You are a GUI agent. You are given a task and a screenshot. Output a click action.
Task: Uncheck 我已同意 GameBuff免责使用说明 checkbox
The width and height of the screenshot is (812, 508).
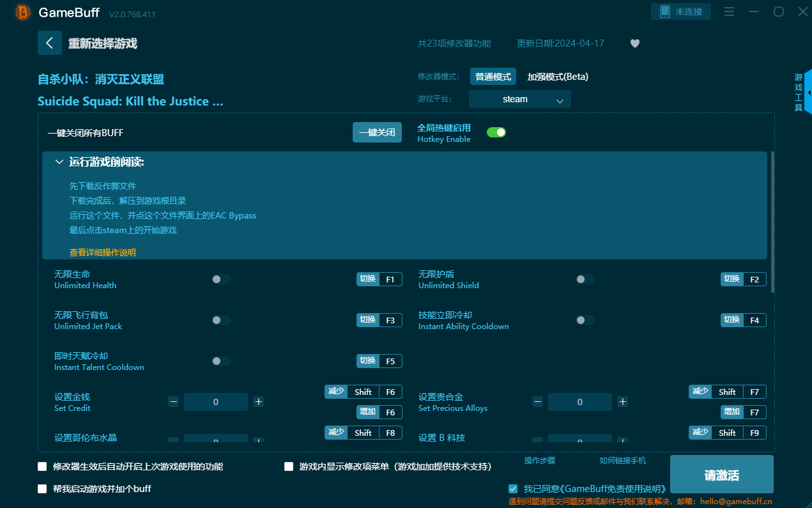[513, 489]
